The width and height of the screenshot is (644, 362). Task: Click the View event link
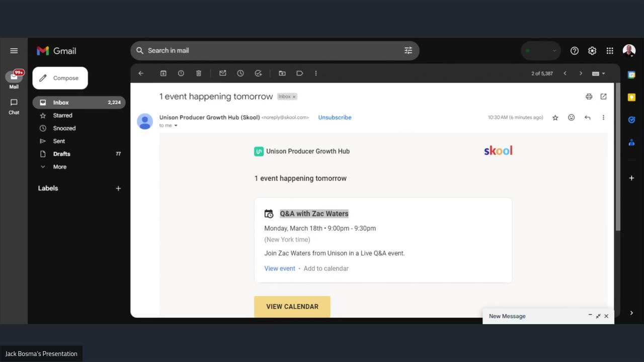280,268
